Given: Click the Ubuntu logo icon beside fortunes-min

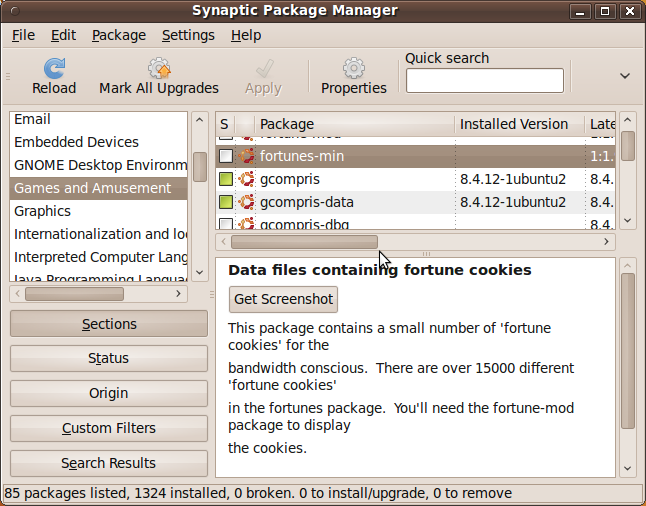Looking at the screenshot, I should point(246,156).
